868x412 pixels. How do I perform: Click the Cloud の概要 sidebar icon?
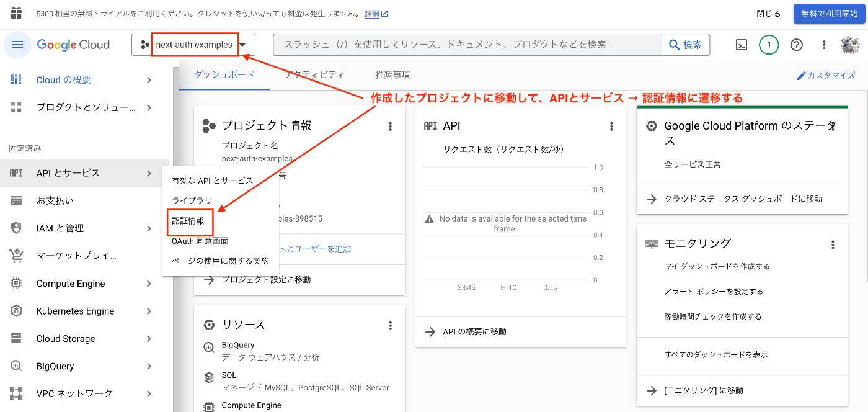pos(16,79)
